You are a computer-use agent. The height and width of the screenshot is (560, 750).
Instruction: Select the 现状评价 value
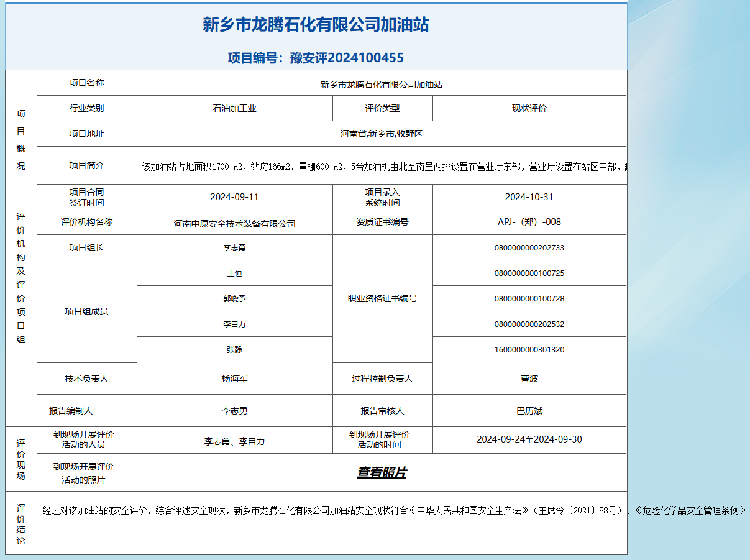[529, 108]
